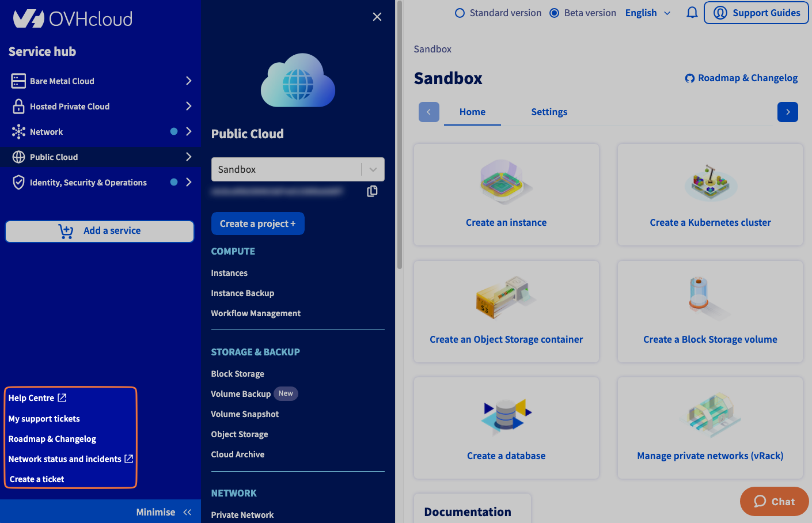Click the Sandbox breadcrumb text
The height and width of the screenshot is (523, 812).
432,49
